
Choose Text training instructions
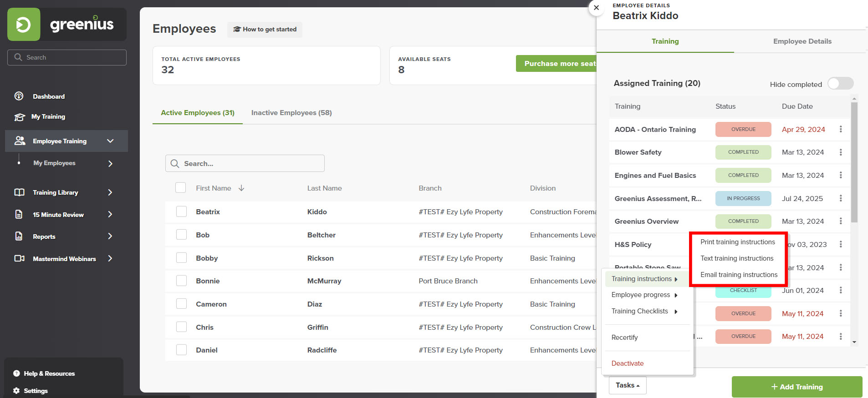(737, 258)
